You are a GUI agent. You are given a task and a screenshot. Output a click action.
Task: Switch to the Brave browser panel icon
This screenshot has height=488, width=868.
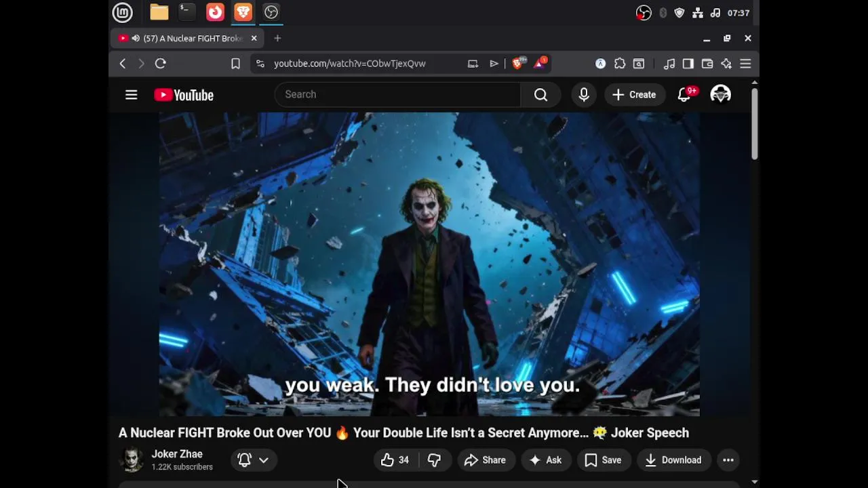(243, 12)
